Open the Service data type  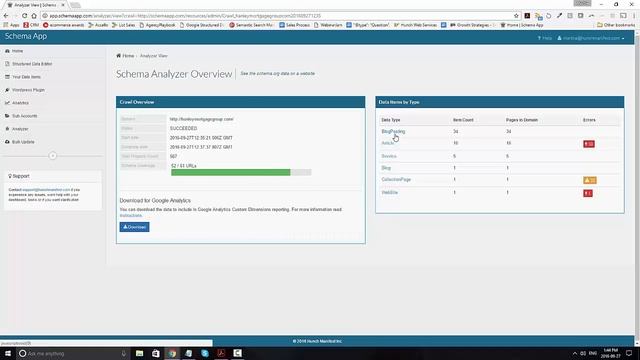[x=389, y=156]
